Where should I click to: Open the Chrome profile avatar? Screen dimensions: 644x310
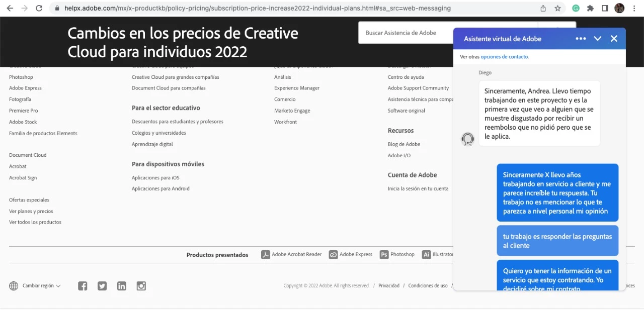pyautogui.click(x=619, y=9)
